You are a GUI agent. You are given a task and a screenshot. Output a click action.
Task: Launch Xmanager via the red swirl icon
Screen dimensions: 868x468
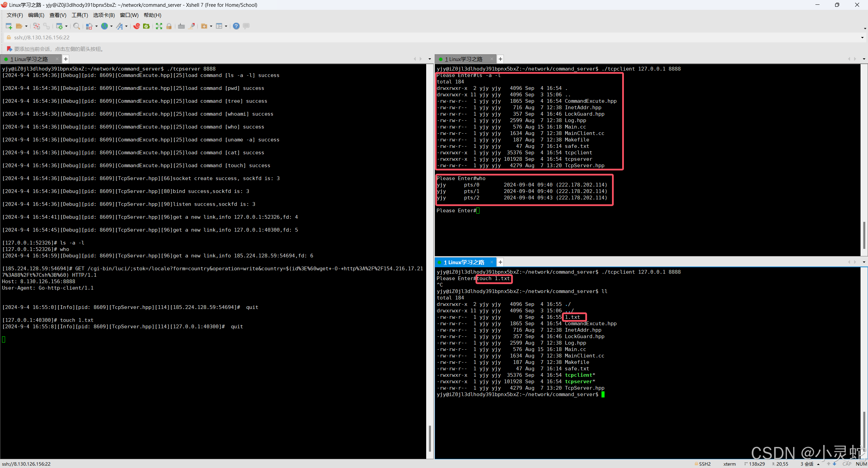[137, 26]
